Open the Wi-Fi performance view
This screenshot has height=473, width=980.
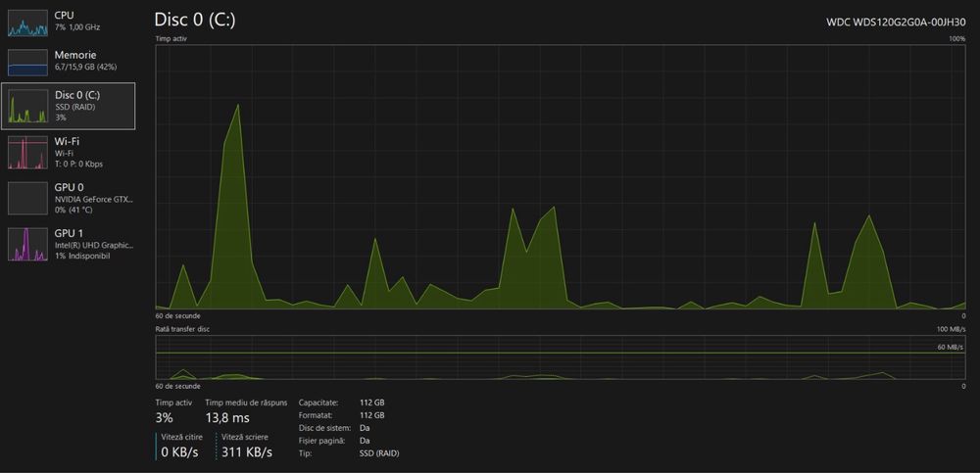point(69,153)
